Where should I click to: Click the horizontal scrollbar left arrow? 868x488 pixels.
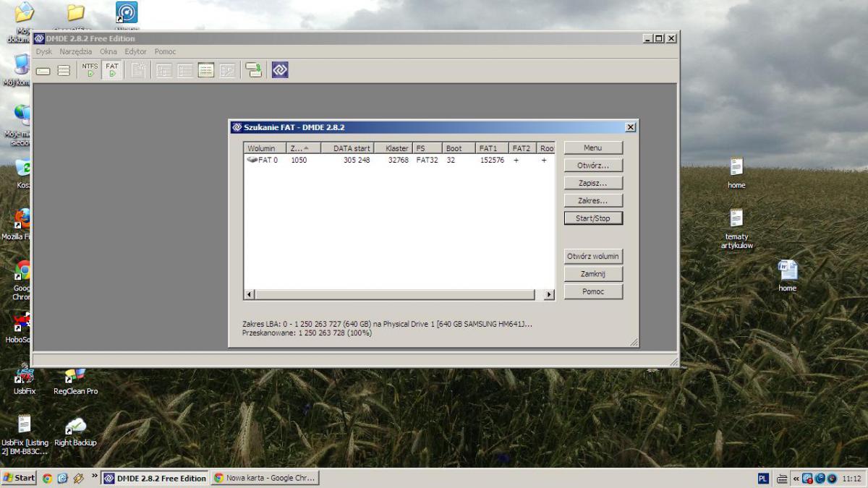click(250, 294)
